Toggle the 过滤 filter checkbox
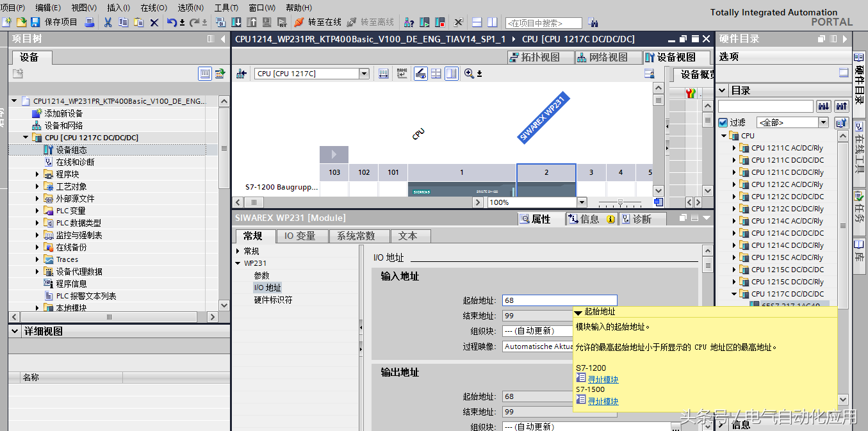The height and width of the screenshot is (431, 868). click(723, 122)
